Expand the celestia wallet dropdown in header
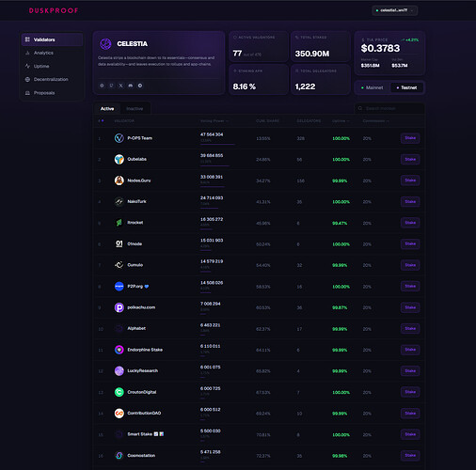 [x=395, y=10]
